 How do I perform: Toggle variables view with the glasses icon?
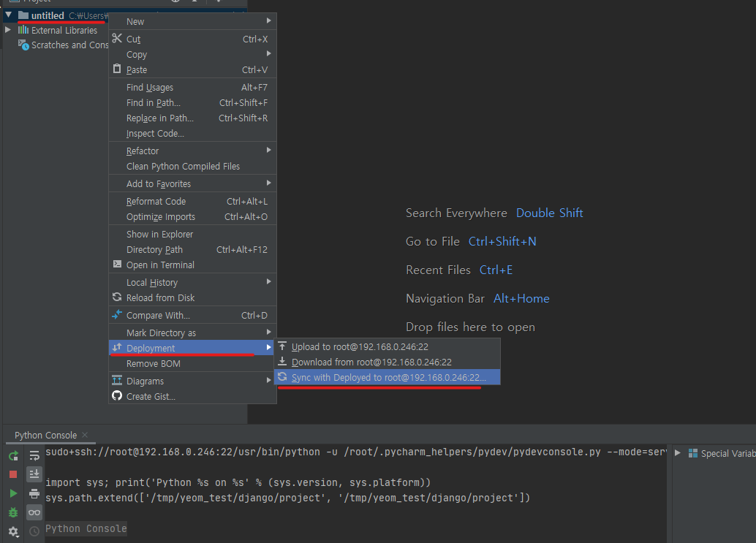(34, 512)
